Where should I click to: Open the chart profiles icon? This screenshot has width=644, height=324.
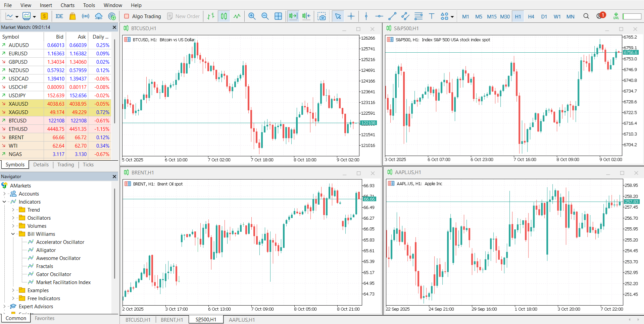click(27, 16)
